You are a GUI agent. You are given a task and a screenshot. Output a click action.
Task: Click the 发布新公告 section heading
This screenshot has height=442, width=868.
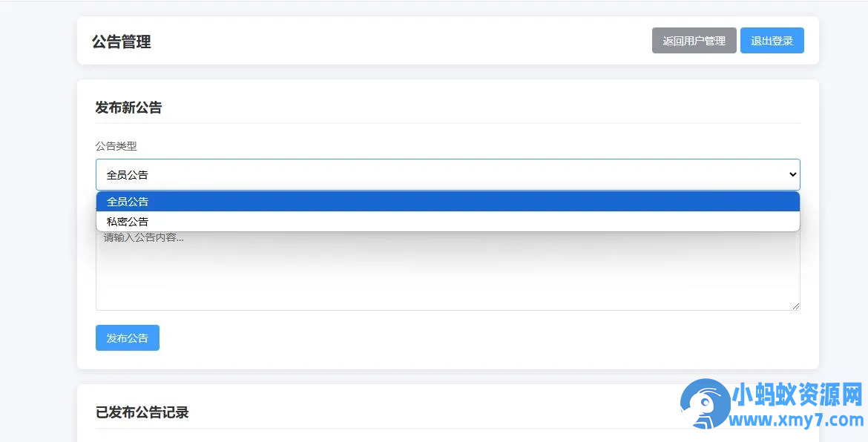pyautogui.click(x=128, y=108)
